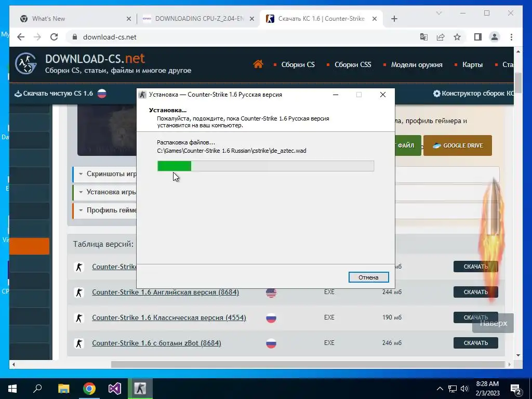Click Russian flag in zBot row
Image resolution: width=532 pixels, height=399 pixels.
pos(271,343)
